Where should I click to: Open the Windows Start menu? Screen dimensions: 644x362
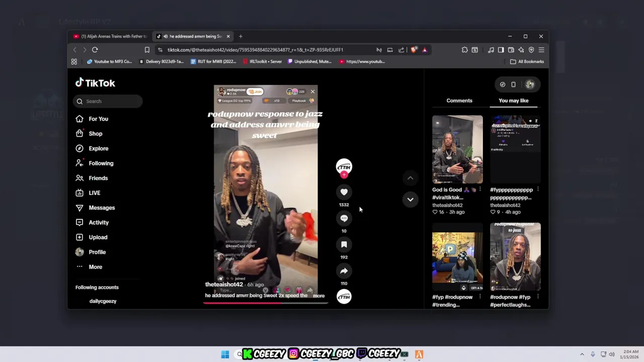pyautogui.click(x=225, y=354)
